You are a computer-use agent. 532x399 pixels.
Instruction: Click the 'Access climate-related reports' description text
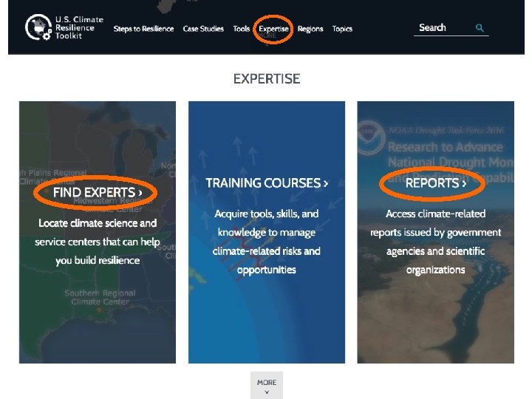point(436,242)
